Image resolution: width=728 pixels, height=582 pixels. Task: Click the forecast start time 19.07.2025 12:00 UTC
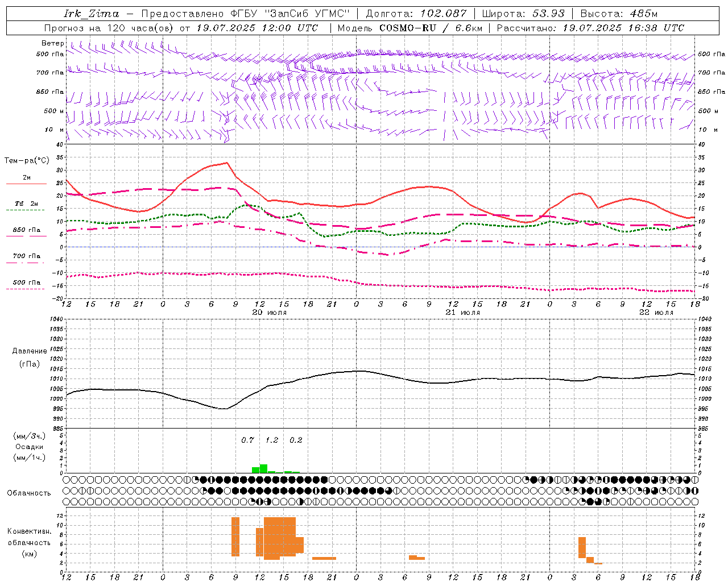pyautogui.click(x=257, y=28)
